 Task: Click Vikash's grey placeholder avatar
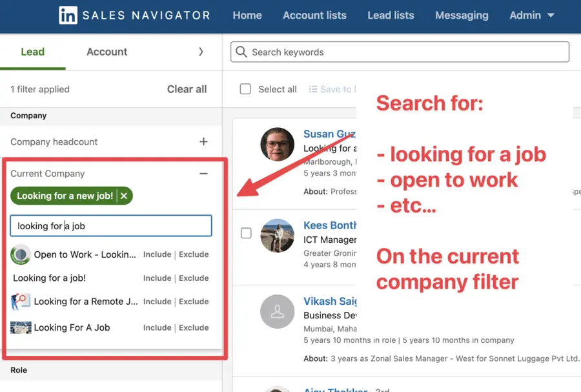click(x=278, y=313)
